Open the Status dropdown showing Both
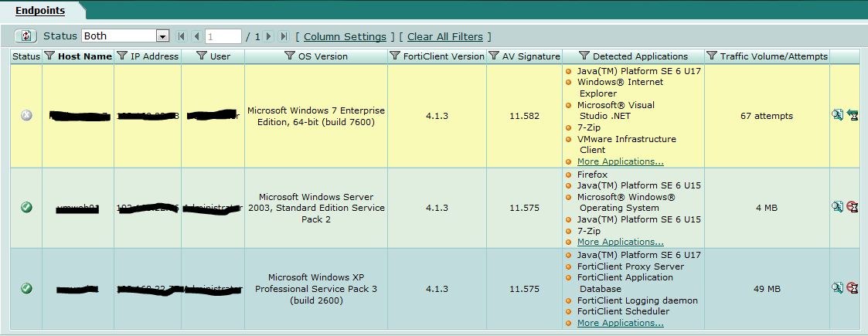Image resolution: width=868 pixels, height=336 pixels. click(125, 36)
